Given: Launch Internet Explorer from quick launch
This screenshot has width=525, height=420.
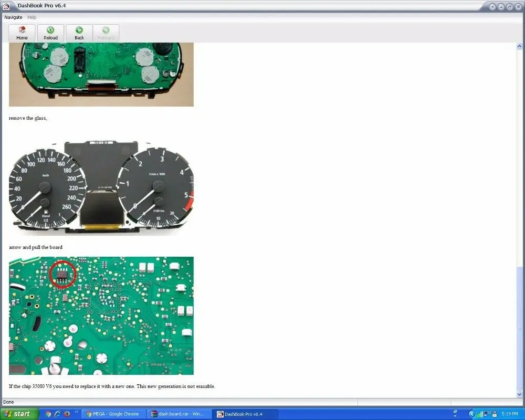Looking at the screenshot, I should (58, 414).
